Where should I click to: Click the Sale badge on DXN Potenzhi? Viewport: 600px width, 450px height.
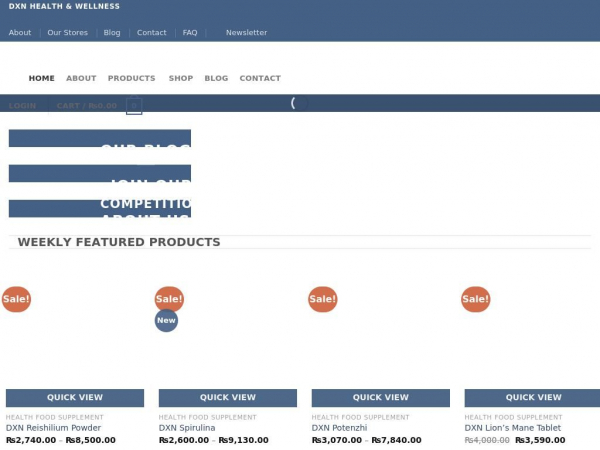pyautogui.click(x=323, y=299)
